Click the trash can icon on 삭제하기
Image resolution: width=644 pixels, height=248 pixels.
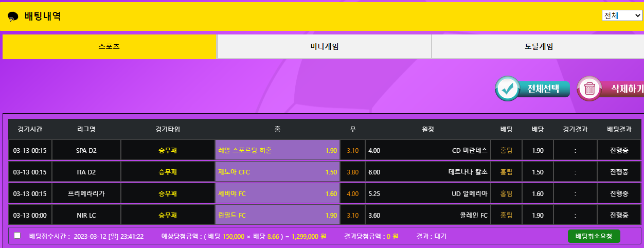tap(590, 89)
